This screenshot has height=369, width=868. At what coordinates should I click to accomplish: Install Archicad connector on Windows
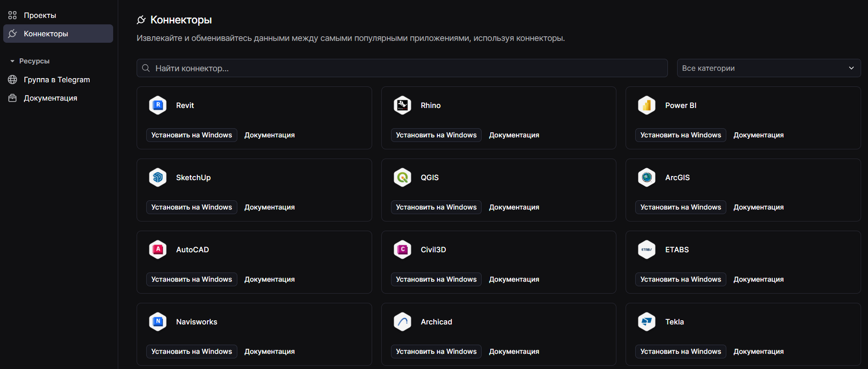[x=436, y=352]
